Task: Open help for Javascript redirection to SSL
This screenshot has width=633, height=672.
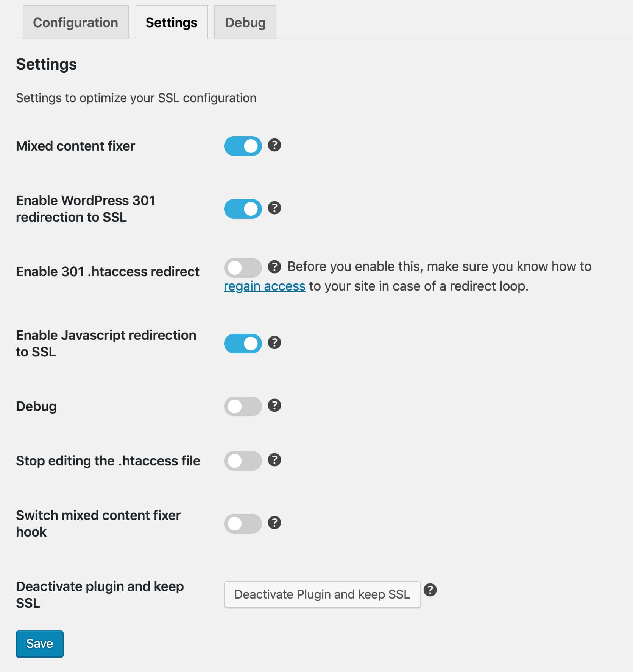Action: (274, 343)
